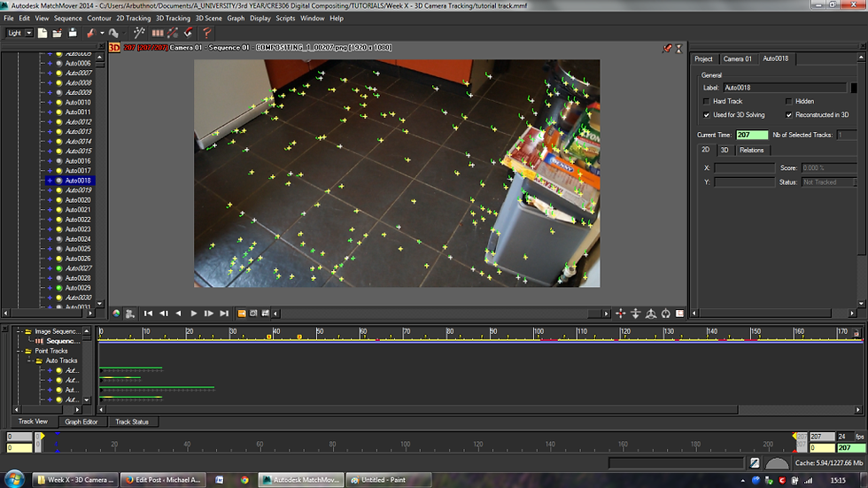Uncheck Used for 3D Solving
The width and height of the screenshot is (868, 488).
pyautogui.click(x=707, y=115)
